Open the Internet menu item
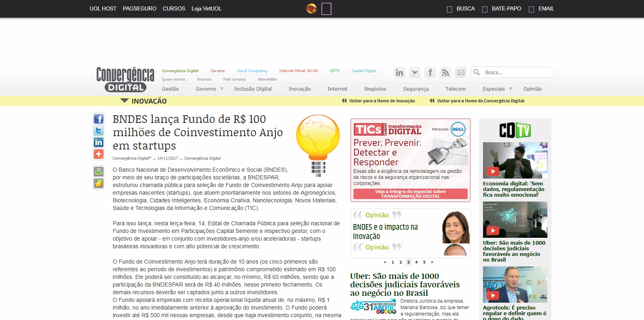Screen dimensions: 644x320 (337, 89)
